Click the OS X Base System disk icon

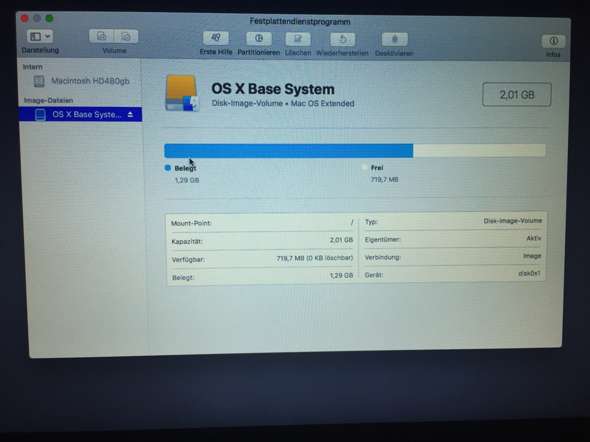point(182,93)
